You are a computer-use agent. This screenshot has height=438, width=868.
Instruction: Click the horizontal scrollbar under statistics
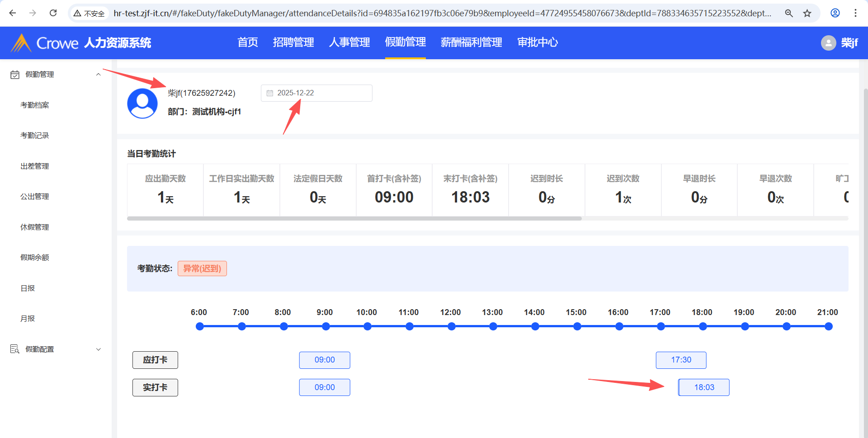click(354, 219)
